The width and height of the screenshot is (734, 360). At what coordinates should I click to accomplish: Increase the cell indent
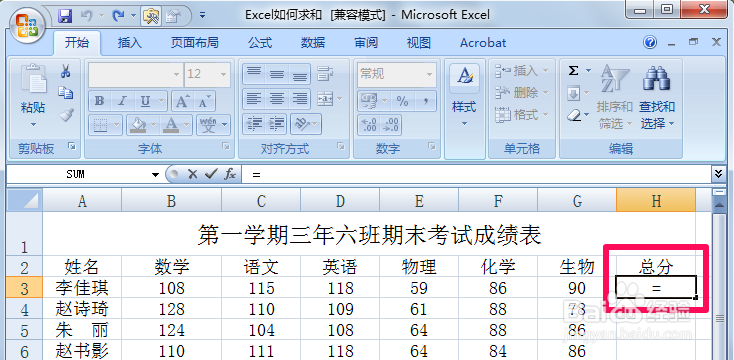[277, 124]
